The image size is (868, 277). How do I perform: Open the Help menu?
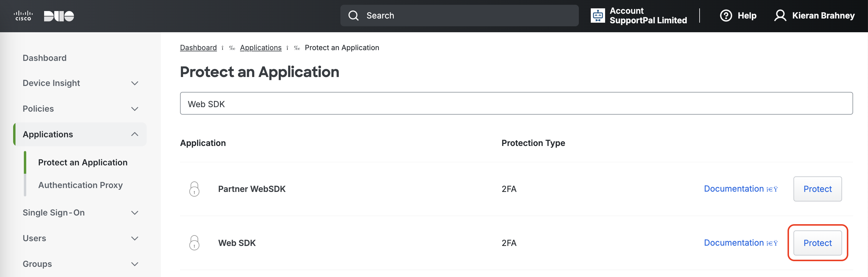tap(738, 16)
